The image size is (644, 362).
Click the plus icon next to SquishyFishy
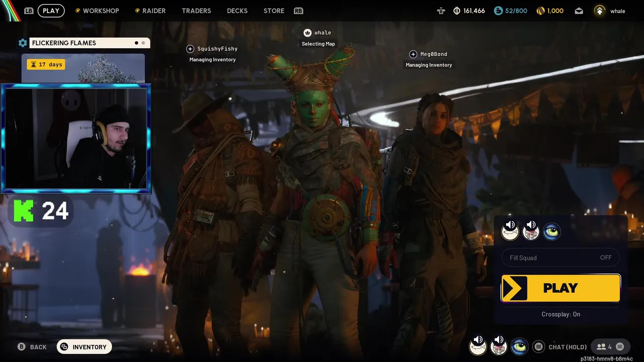pyautogui.click(x=190, y=49)
